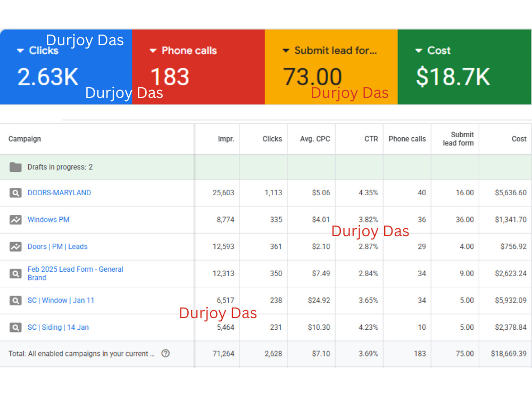Select the green Cost $18.7K scorecard
Viewport: 532px width, 399px height.
[x=464, y=67]
